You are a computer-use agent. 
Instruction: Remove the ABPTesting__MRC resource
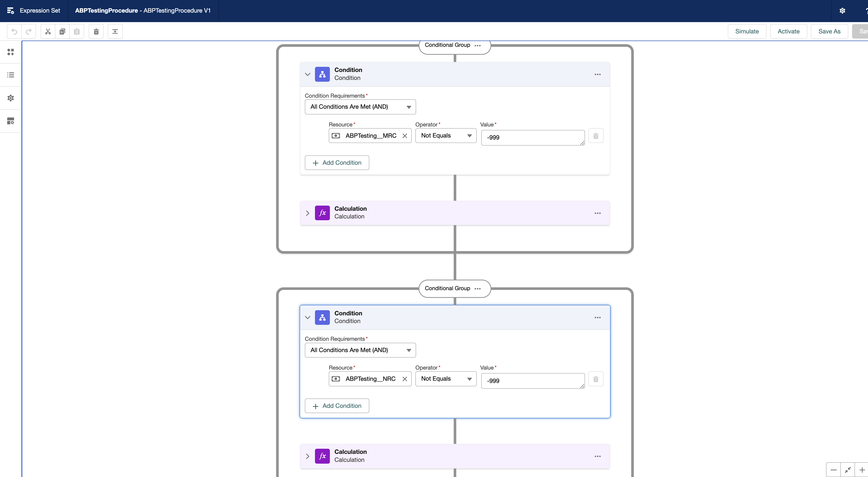[405, 136]
